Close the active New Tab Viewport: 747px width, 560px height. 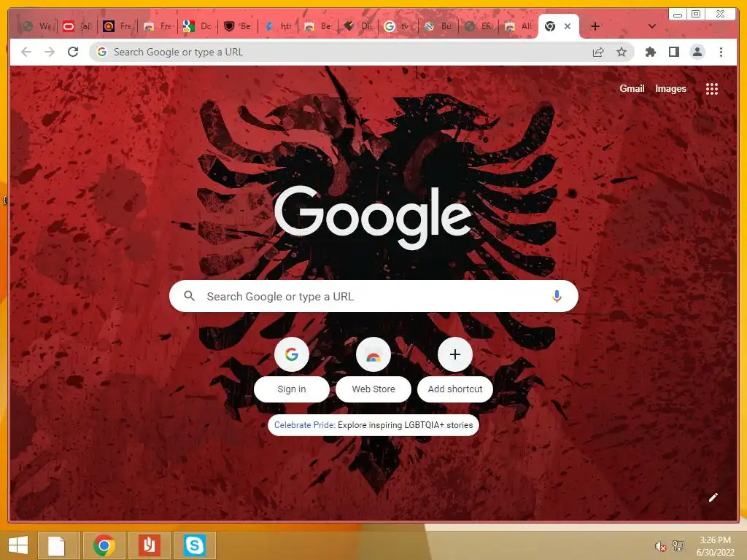(x=568, y=27)
